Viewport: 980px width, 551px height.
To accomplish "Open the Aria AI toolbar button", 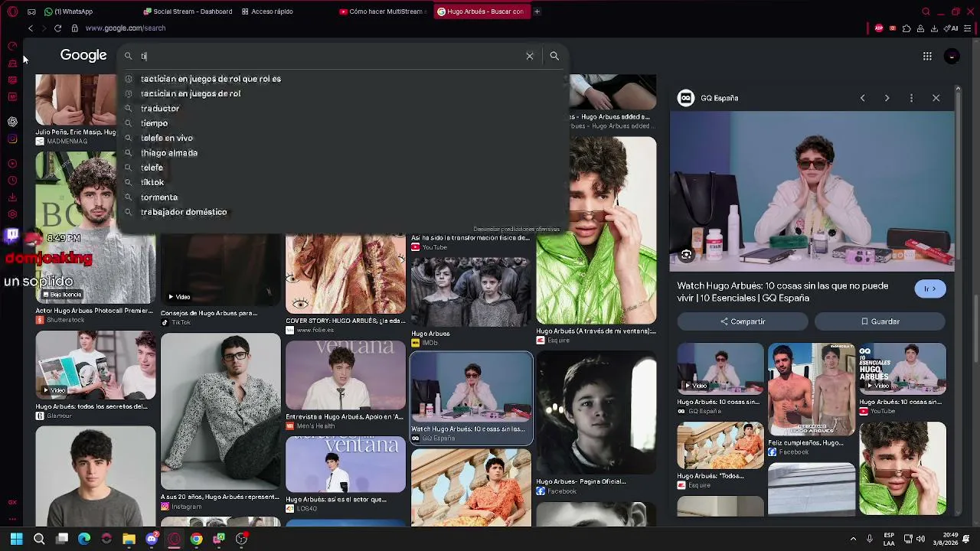I will point(952,28).
